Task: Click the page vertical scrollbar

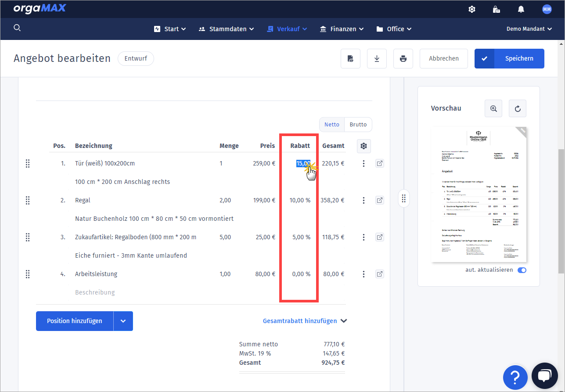Action: (x=561, y=212)
